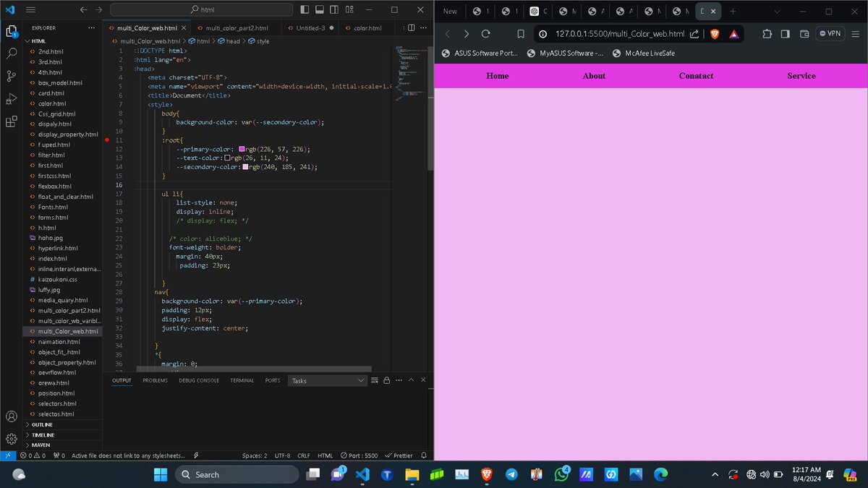Image resolution: width=868 pixels, height=488 pixels.
Task: Click Prettier in the status bar
Action: (399, 455)
